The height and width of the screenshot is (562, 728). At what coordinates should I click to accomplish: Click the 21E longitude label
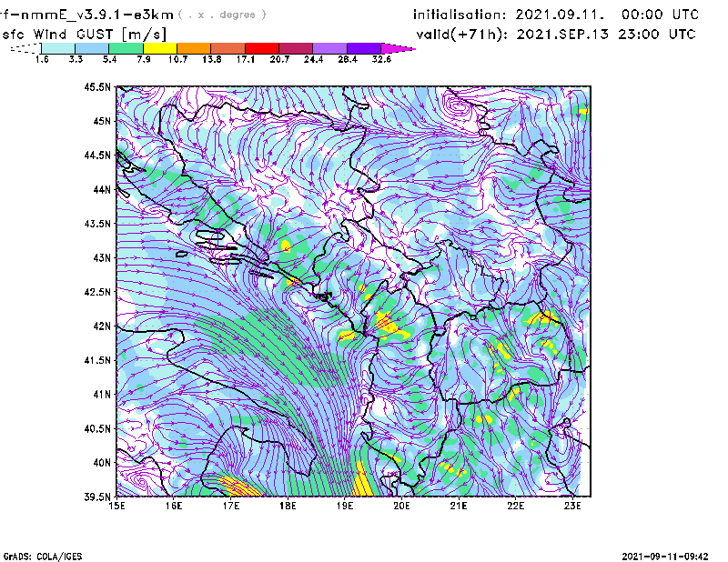click(459, 506)
